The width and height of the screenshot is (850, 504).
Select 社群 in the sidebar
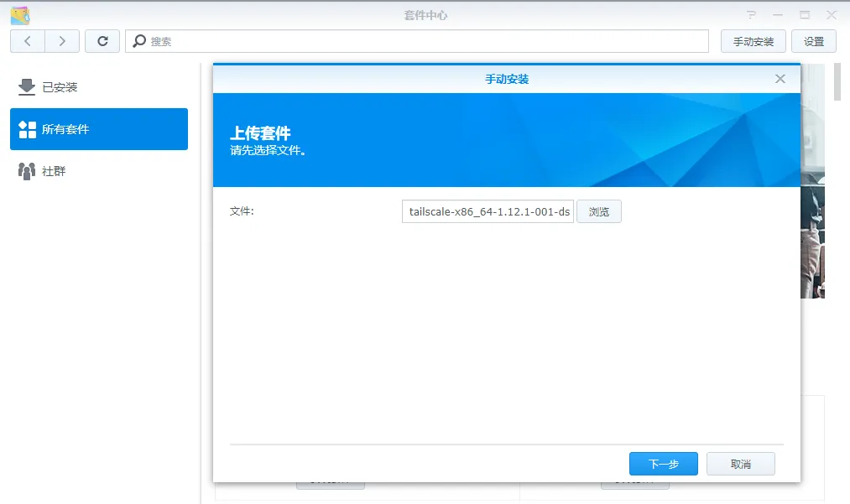click(99, 171)
